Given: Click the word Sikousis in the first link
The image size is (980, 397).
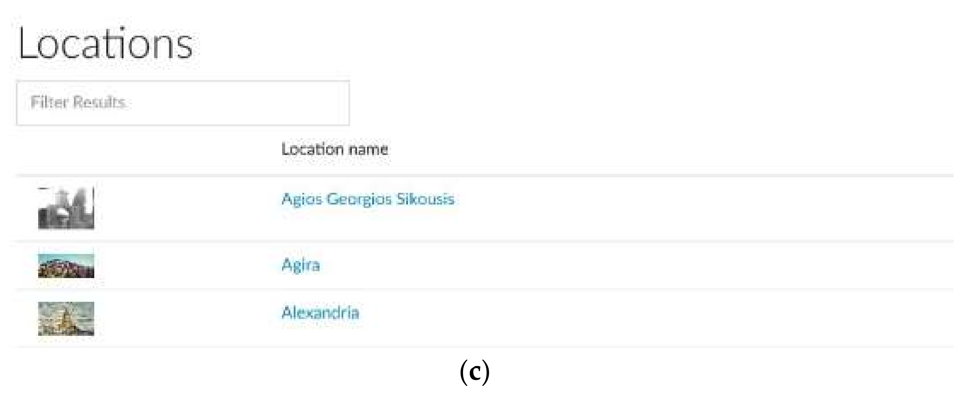Looking at the screenshot, I should pos(425,199).
